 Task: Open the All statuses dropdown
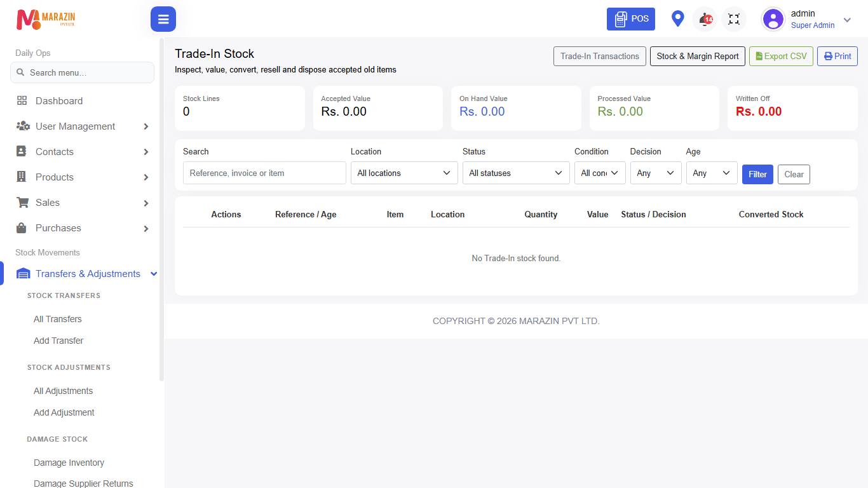[x=516, y=173]
